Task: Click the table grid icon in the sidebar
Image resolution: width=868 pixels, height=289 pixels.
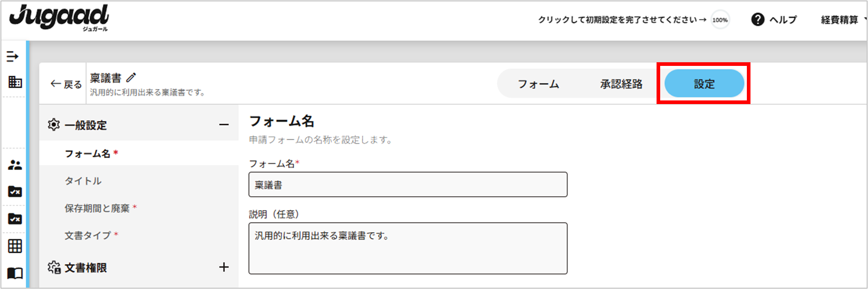Action: point(15,246)
